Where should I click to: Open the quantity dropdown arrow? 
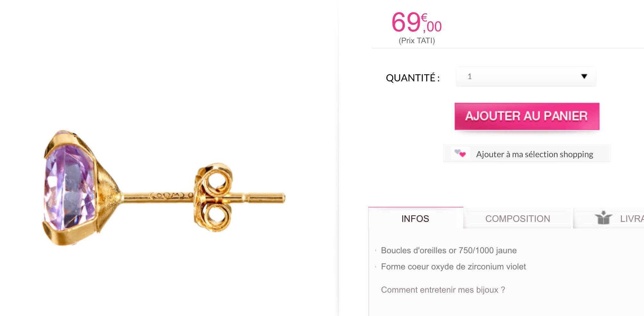(584, 77)
